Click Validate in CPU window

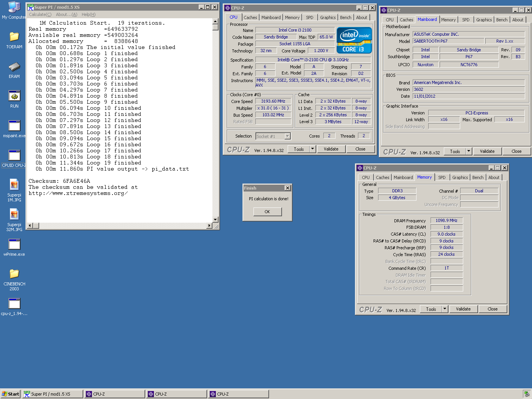click(x=331, y=149)
